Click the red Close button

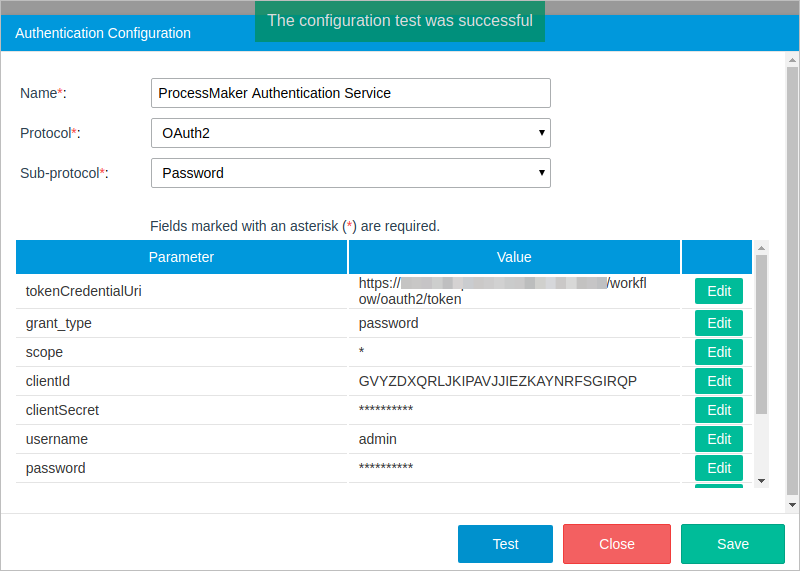(616, 544)
